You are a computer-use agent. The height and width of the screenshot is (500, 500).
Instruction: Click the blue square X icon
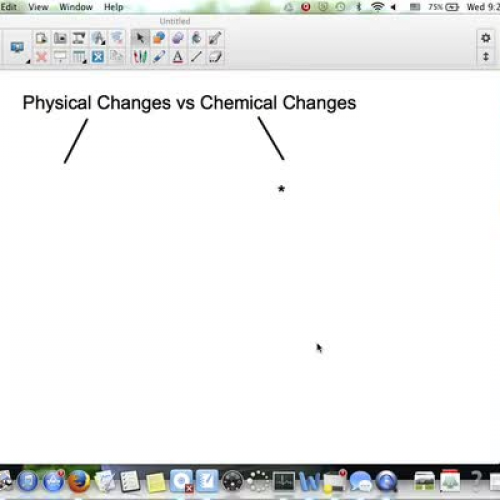tap(98, 57)
